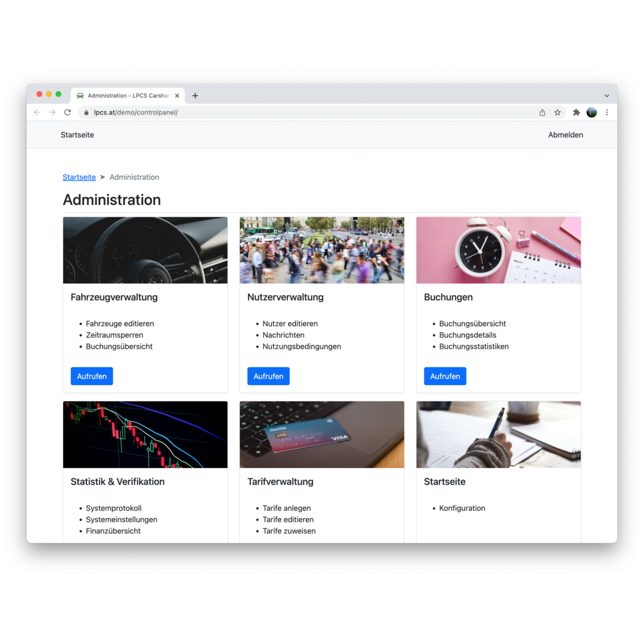This screenshot has height=644, width=644.
Task: Click Aufrufen under Fahrzeugverwaltung
Action: pyautogui.click(x=92, y=376)
